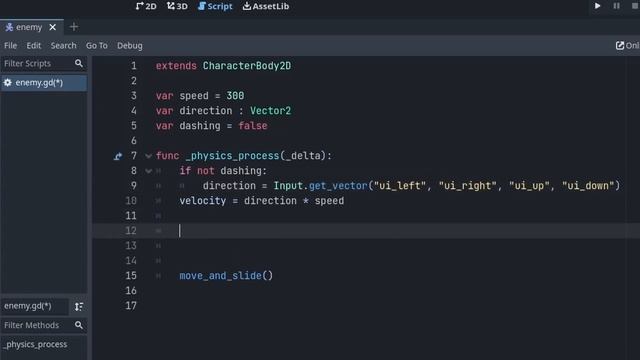Open the Search menu
Image resolution: width=640 pixels, height=360 pixels.
(x=63, y=46)
